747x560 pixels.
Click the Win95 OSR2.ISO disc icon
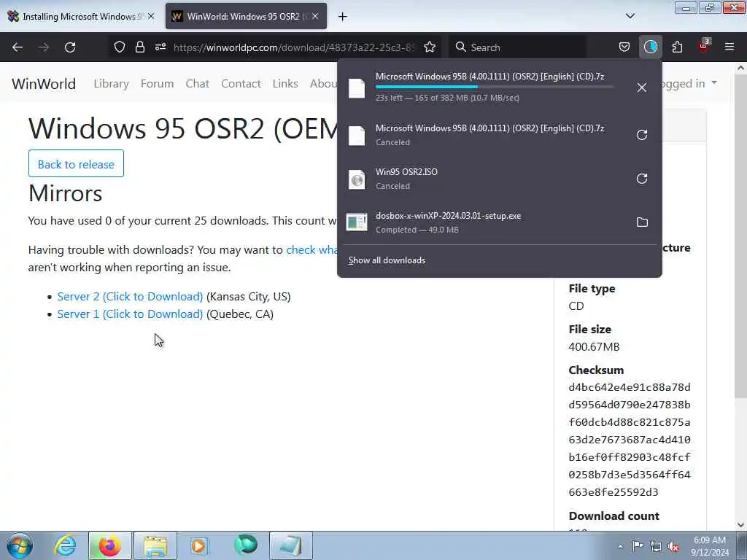357,179
